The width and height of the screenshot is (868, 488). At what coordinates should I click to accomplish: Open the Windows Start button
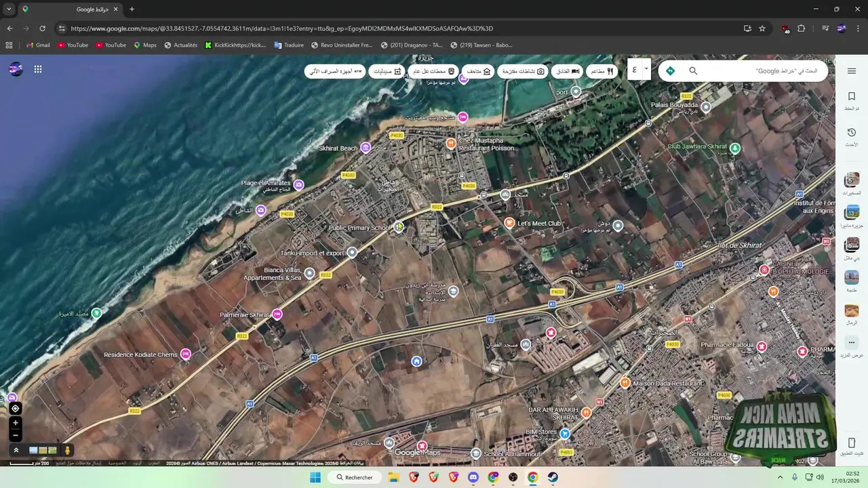[x=315, y=477]
